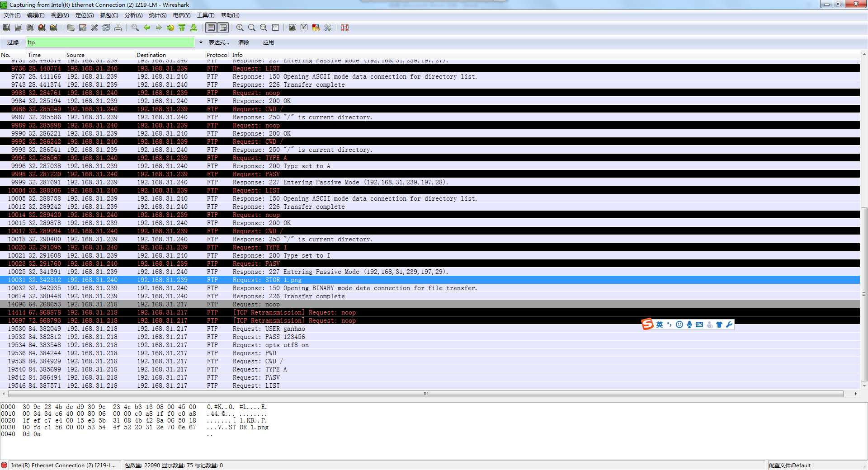Start a new live capture icon

30,28
